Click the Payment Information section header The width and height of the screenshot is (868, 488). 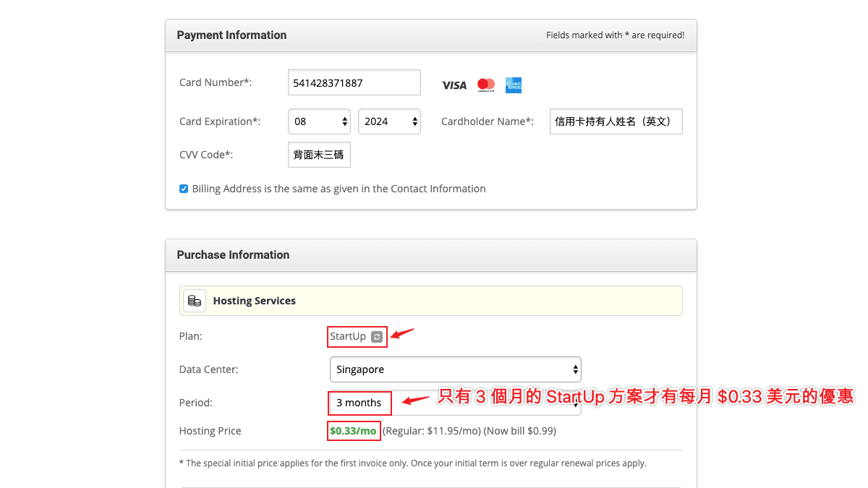coord(231,35)
